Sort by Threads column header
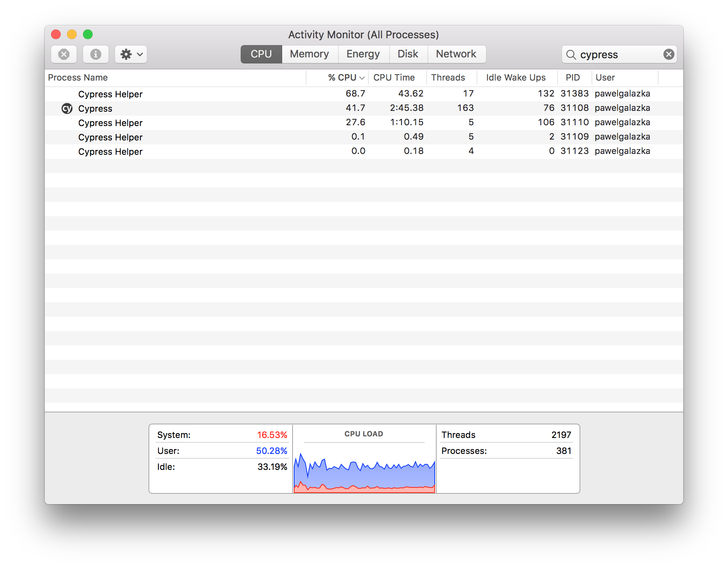 (x=451, y=78)
